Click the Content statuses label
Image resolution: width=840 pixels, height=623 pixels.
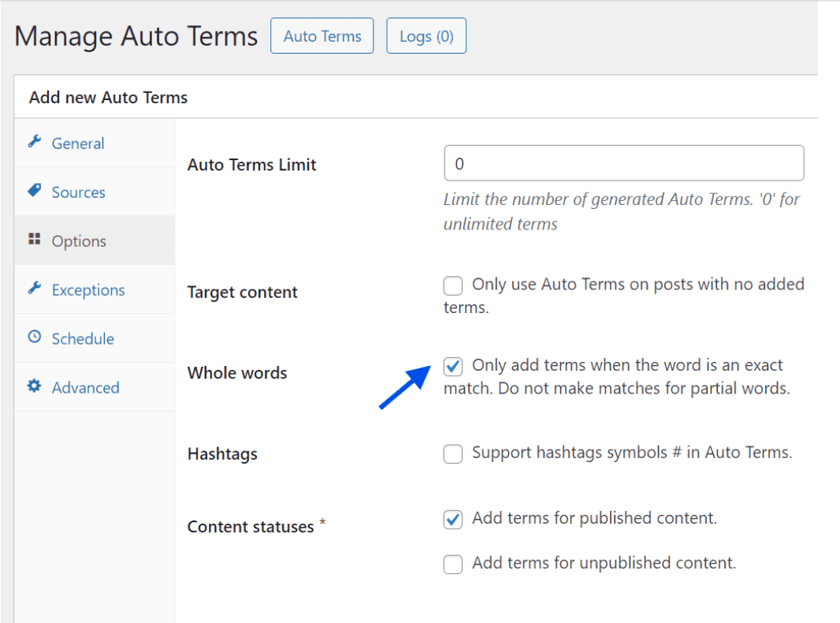pos(251,527)
